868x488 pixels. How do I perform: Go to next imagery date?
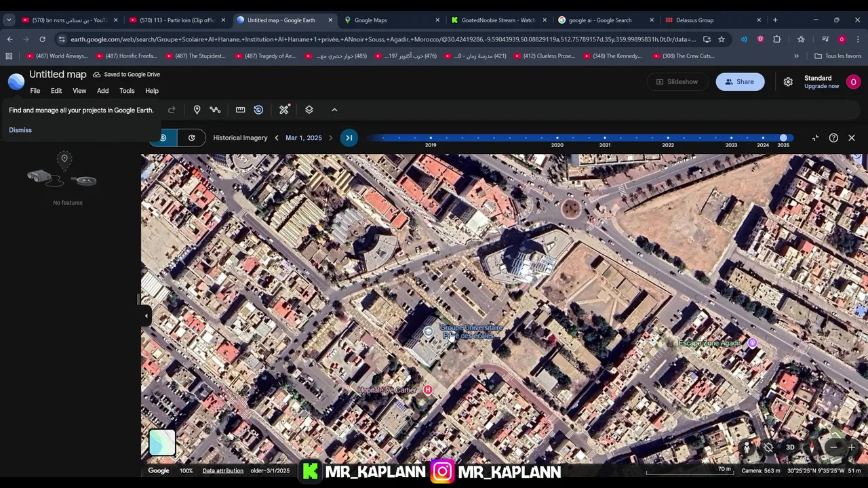tap(331, 138)
